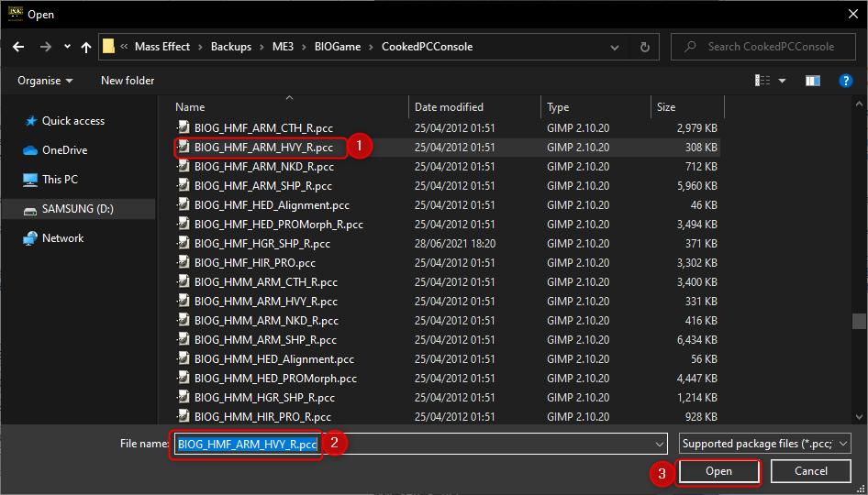This screenshot has height=495, width=868.
Task: Expand the File name dropdown arrow
Action: (660, 444)
